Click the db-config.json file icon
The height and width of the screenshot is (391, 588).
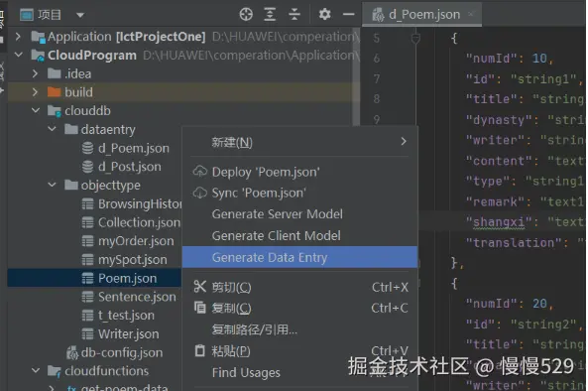pos(72,352)
